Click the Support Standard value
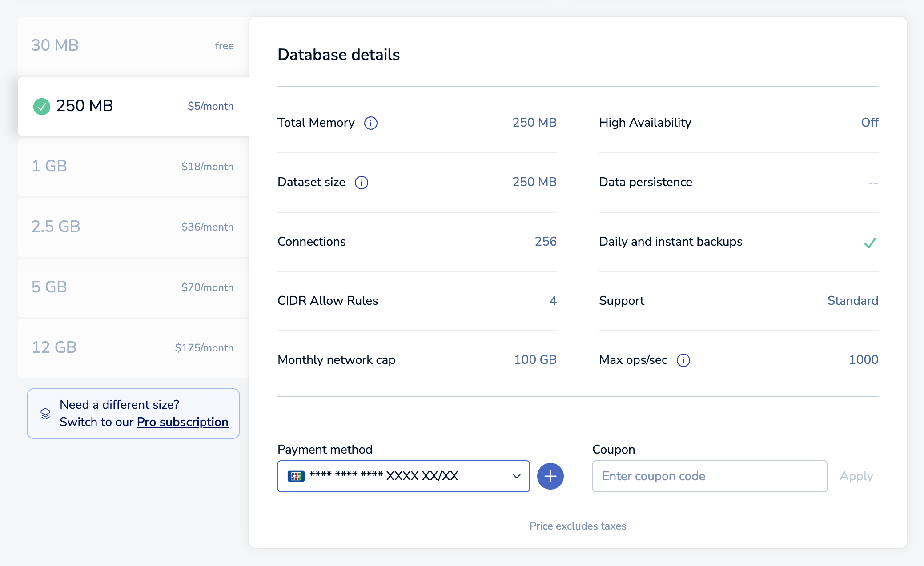Viewport: 924px width, 566px height. (x=852, y=301)
